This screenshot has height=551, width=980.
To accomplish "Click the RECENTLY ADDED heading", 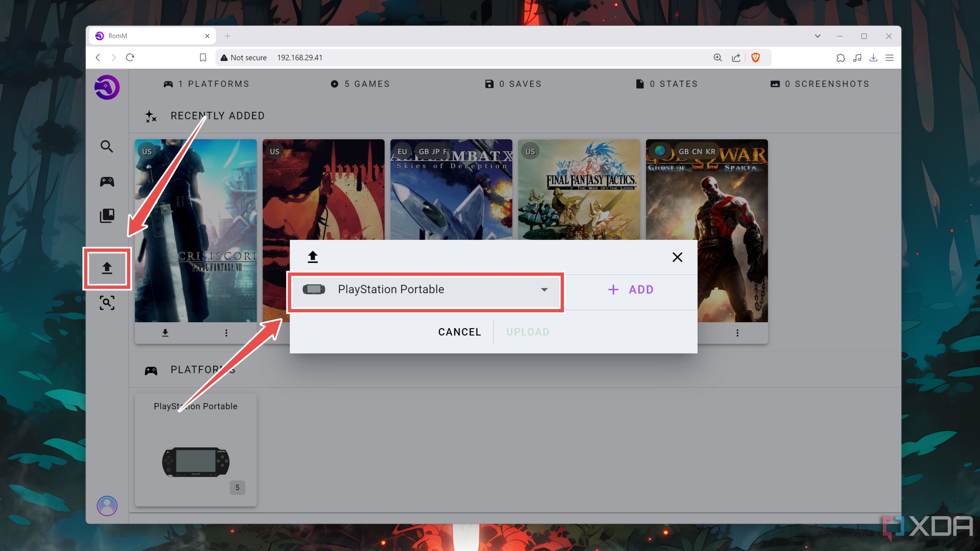I will (x=217, y=116).
